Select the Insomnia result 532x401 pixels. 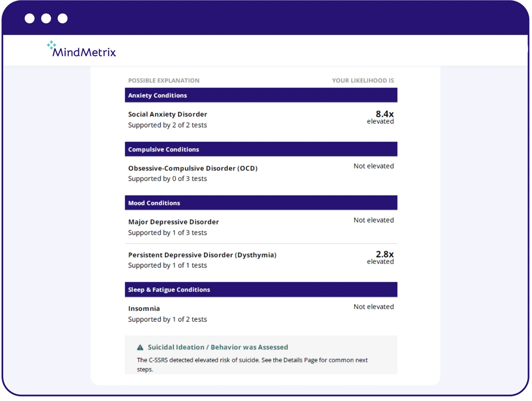(x=144, y=309)
